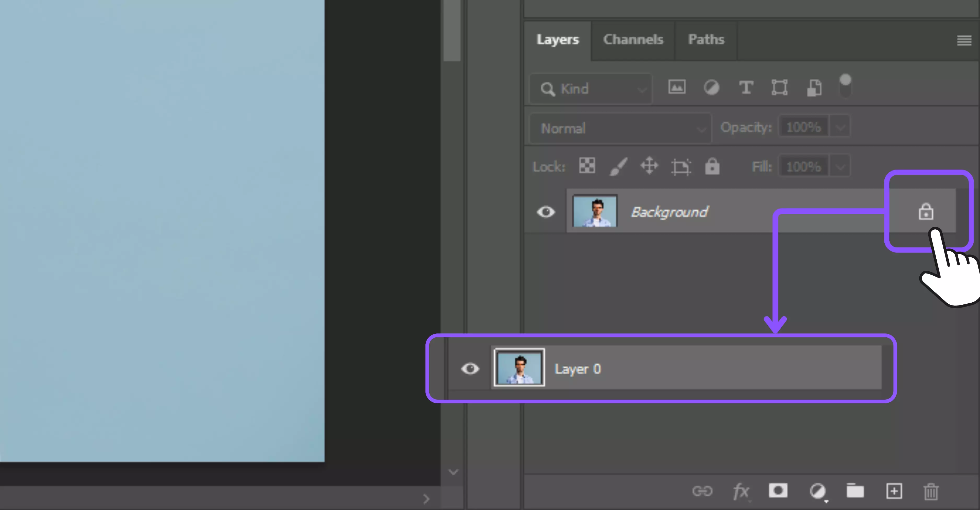The image size is (980, 510).
Task: Click scroll-down arrow of canvas scrollbar
Action: tap(453, 472)
